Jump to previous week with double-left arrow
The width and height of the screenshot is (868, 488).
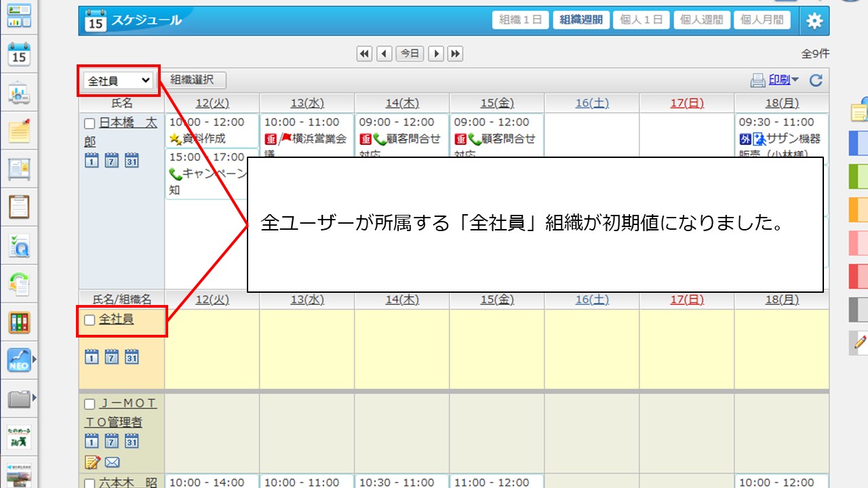coord(365,54)
